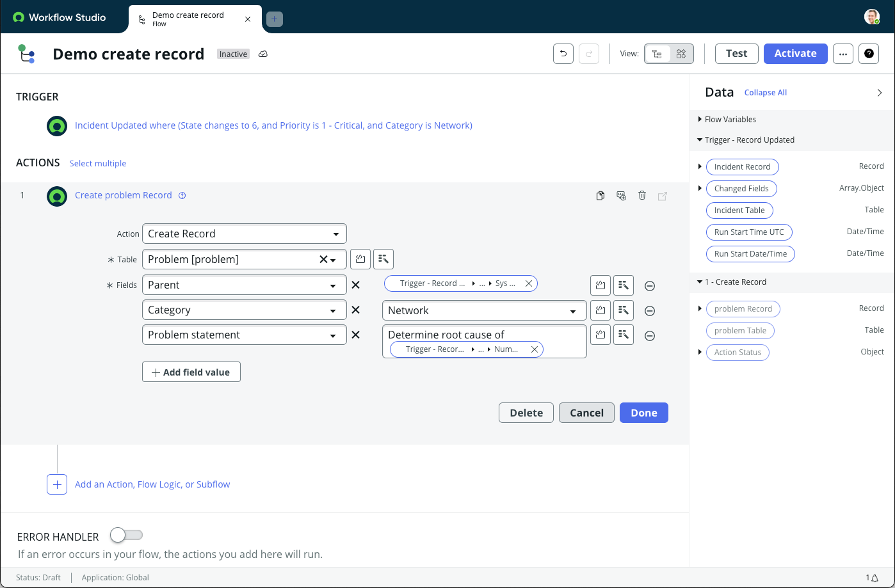Collapse the Data panel with chevron

tap(880, 93)
